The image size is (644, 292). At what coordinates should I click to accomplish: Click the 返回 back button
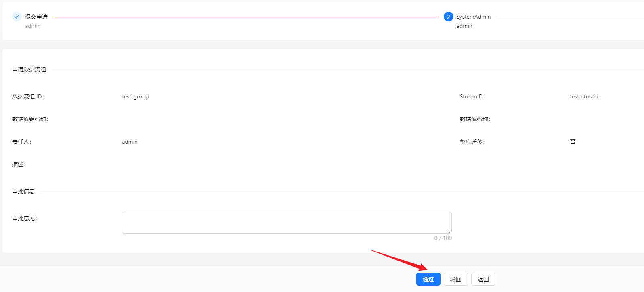483,279
